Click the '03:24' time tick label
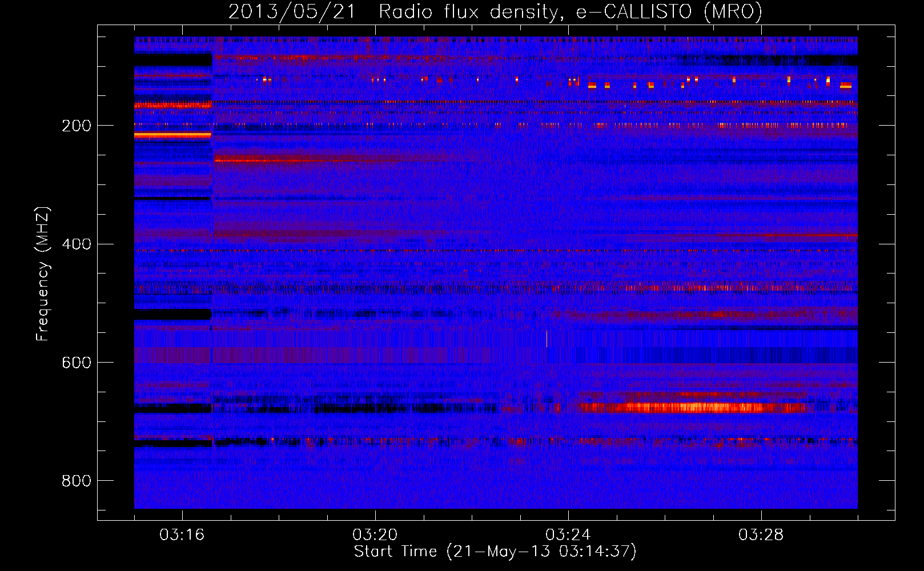 [x=568, y=535]
